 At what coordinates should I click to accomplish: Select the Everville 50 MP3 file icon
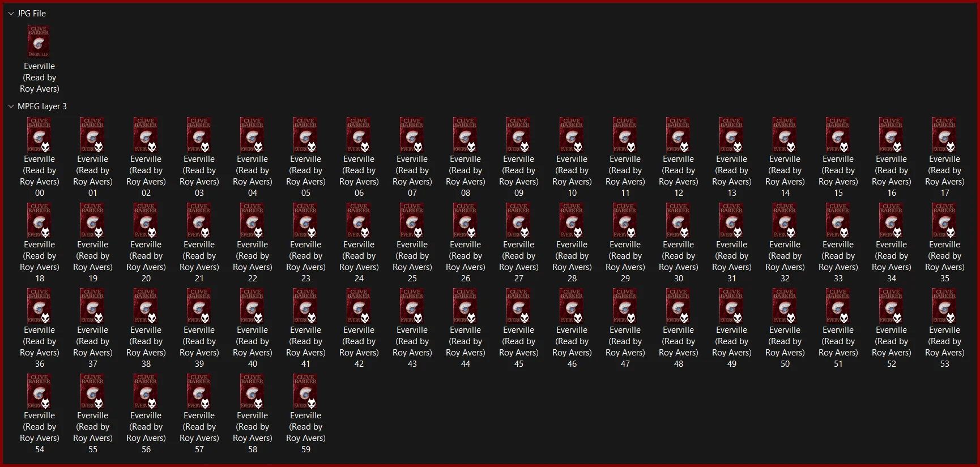click(x=785, y=306)
